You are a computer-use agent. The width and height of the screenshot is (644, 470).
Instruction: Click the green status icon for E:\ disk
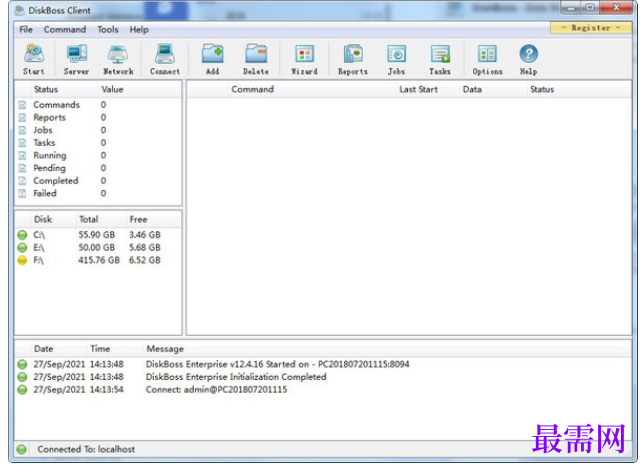pyautogui.click(x=22, y=248)
